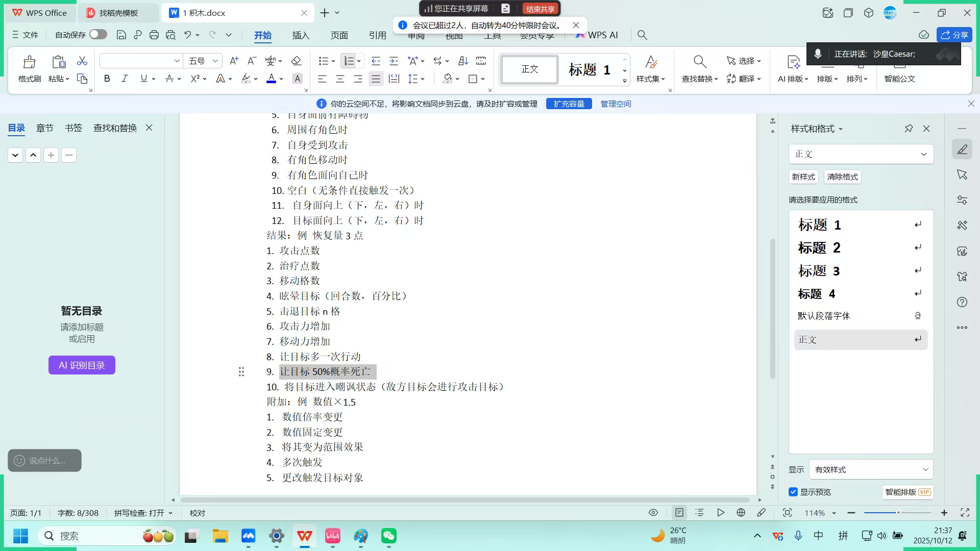This screenshot has height=551, width=980.
Task: Click the eye protection mode icon
Action: point(653,513)
